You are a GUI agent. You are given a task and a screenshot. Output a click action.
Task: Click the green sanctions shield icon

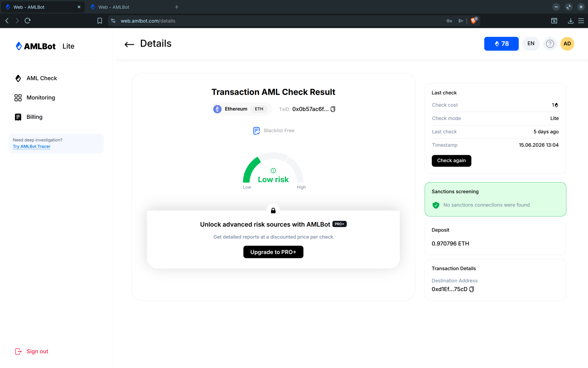pos(436,205)
